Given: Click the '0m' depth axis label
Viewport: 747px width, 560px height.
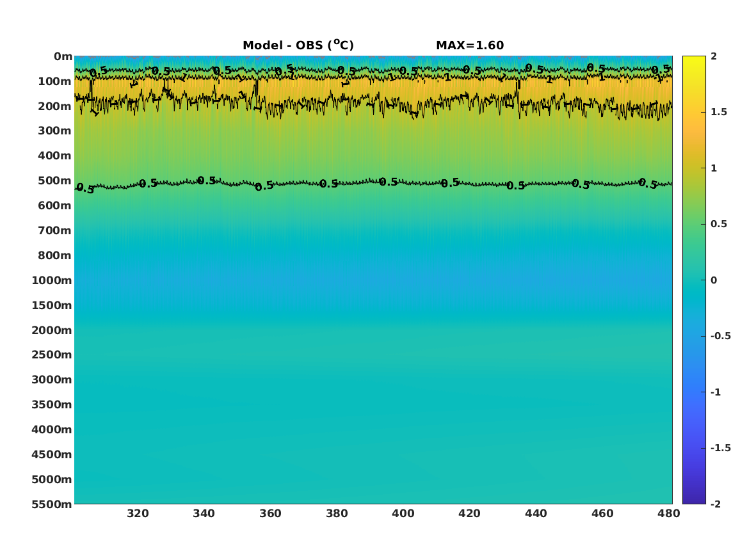Looking at the screenshot, I should point(63,57).
